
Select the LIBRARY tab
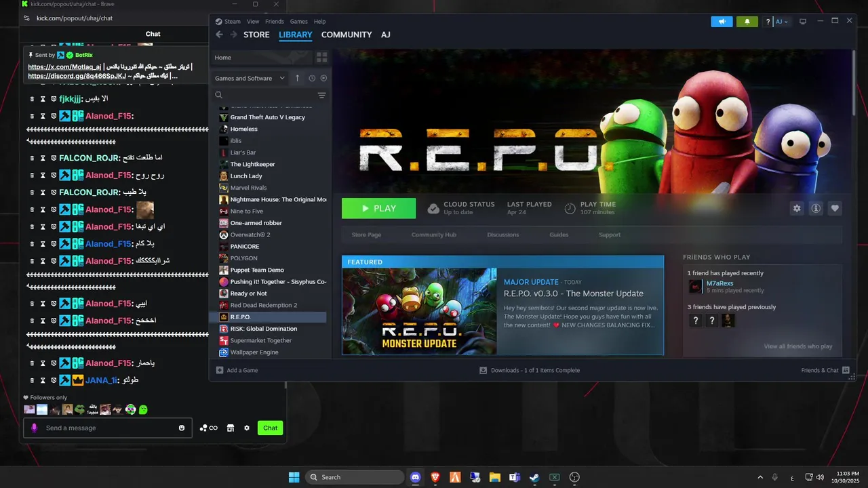coord(296,35)
